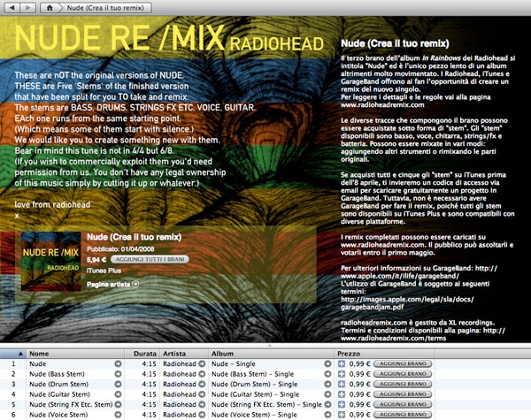Click the plus icon in the Voice Stem price cell
Screen dimensions: 531x420
[x=342, y=415]
